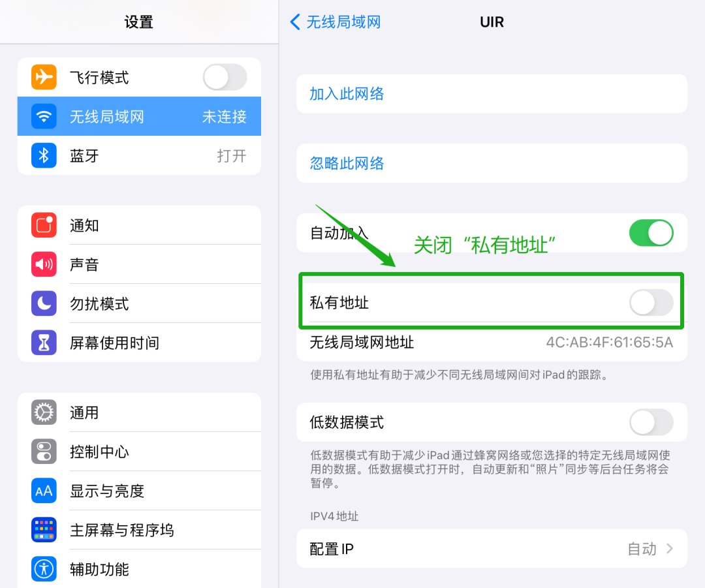705x588 pixels.
Task: Click the 无线局域网地址 MAC address row
Action: pyautogui.click(x=492, y=343)
